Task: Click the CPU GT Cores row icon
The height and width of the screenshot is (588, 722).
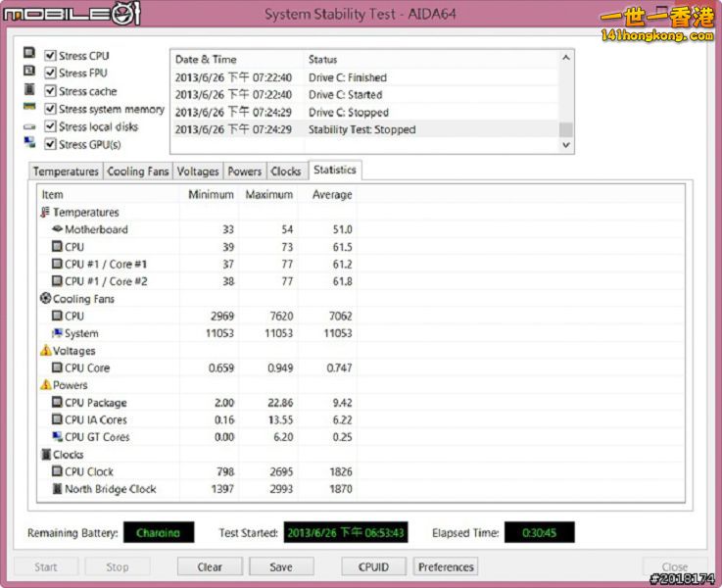Action: pos(57,436)
